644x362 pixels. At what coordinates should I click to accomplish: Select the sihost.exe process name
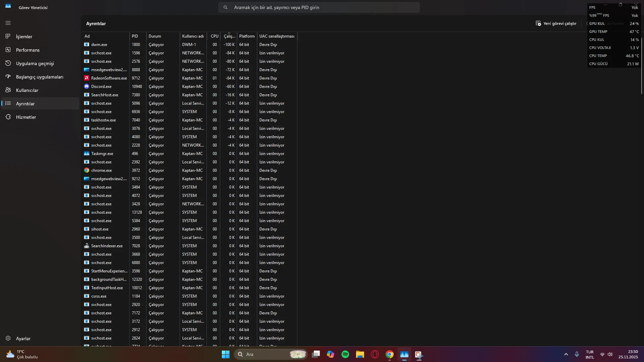pyautogui.click(x=100, y=229)
